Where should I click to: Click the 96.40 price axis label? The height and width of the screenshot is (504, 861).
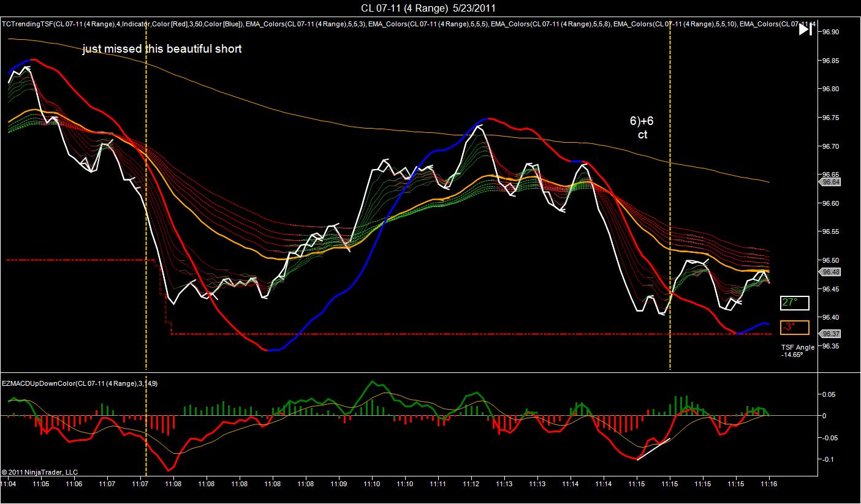pos(831,317)
